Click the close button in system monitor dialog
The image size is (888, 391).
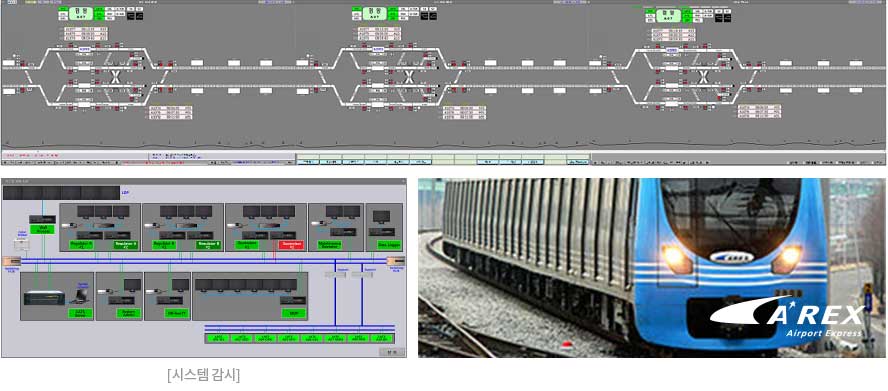391,351
